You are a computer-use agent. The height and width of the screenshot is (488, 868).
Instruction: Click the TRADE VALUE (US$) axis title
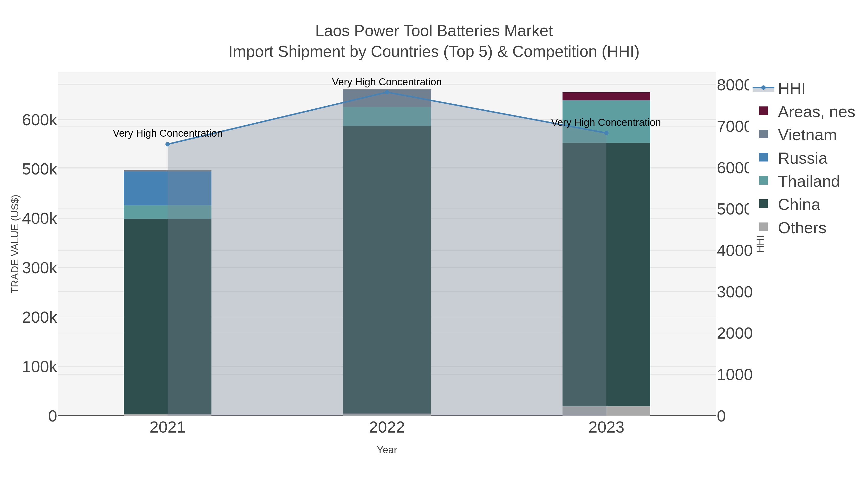click(15, 244)
